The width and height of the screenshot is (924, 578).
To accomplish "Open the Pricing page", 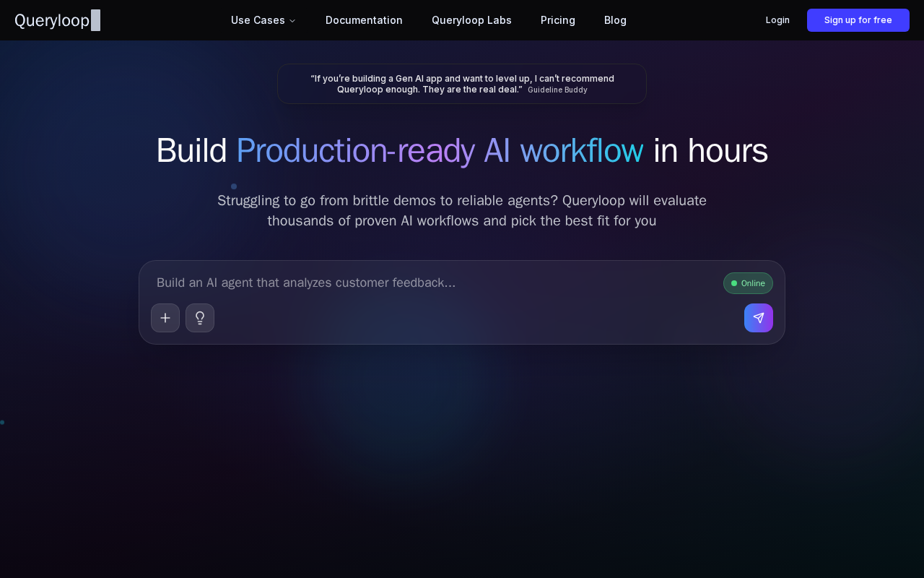I will pos(558,20).
